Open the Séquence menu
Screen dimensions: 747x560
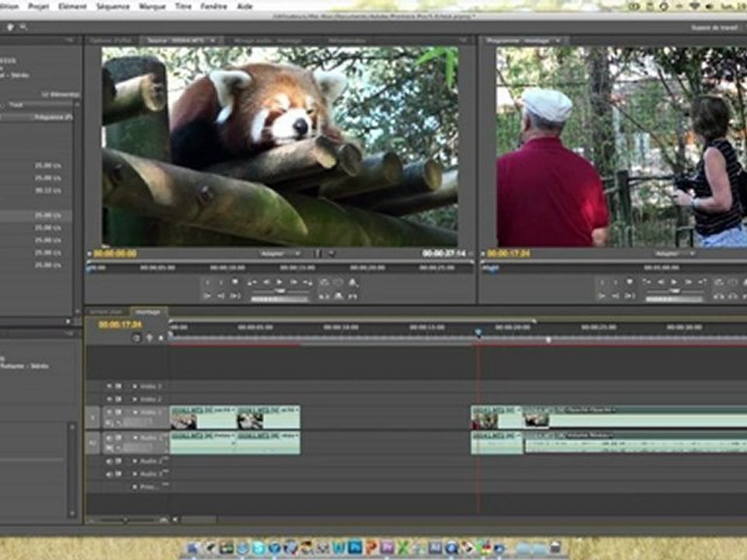tap(112, 6)
